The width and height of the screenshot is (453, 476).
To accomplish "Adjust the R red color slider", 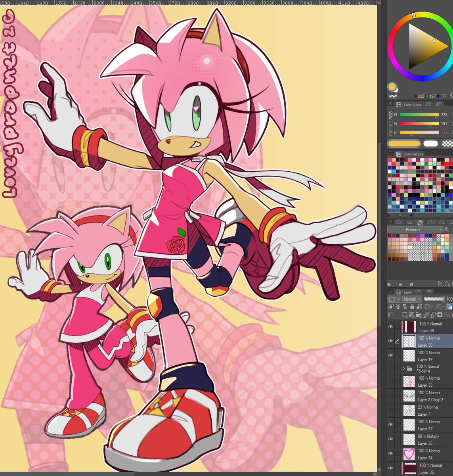I will coord(419,115).
